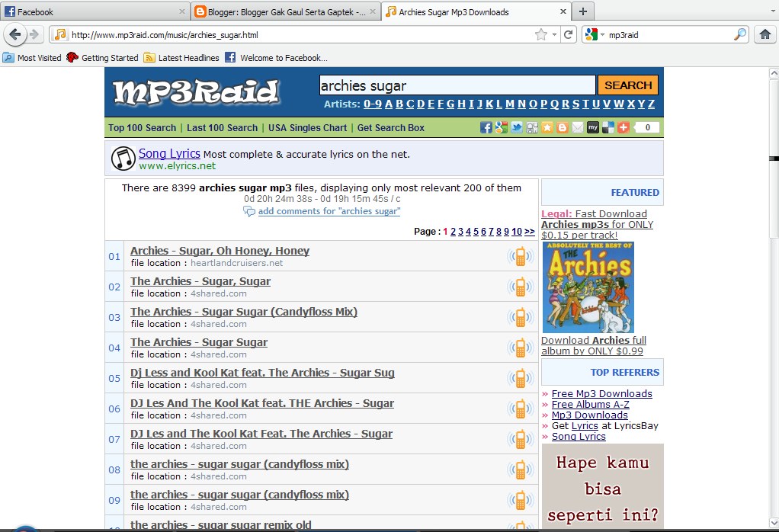Open Welcome to Facebook bookmark
This screenshot has width=779, height=532.
point(276,58)
